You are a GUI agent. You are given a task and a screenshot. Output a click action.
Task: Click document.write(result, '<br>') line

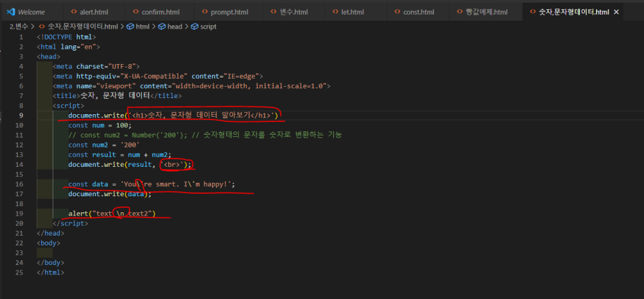pos(130,164)
